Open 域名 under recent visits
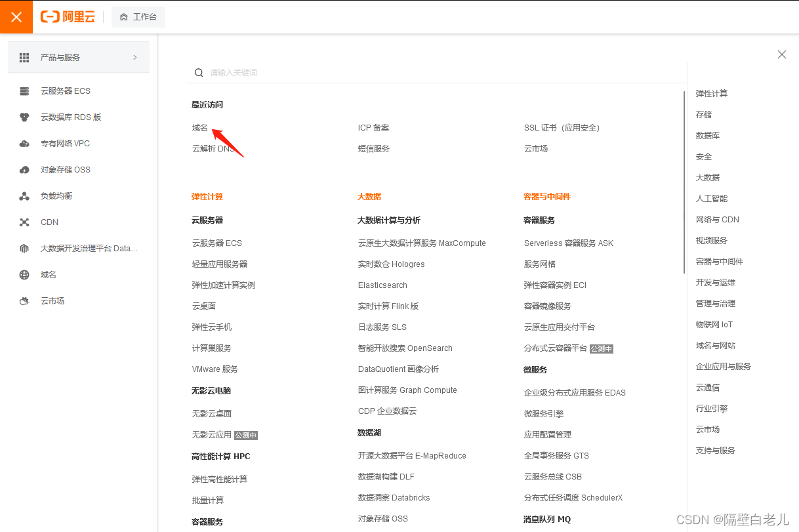The width and height of the screenshot is (799, 532). 199,128
